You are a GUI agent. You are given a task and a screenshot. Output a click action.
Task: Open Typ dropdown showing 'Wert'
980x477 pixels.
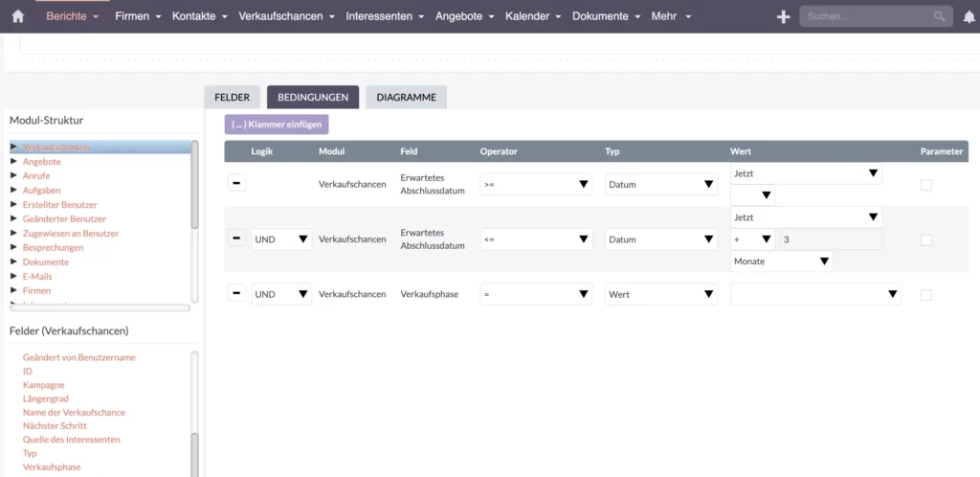[x=661, y=294]
